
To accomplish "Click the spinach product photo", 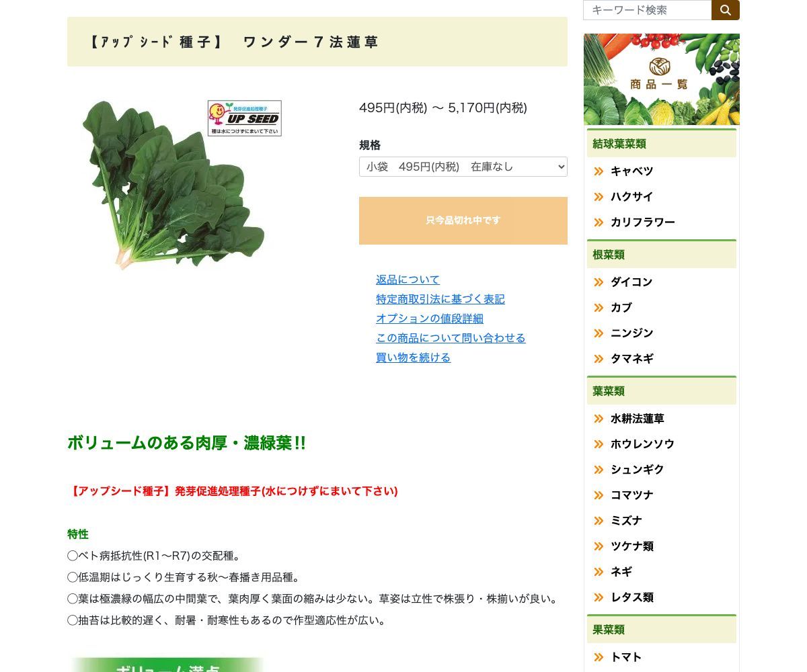I will pos(171,185).
